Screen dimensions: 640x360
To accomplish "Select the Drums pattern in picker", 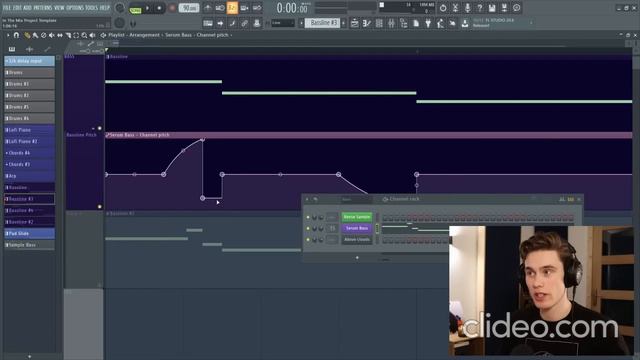I will 29,73.
